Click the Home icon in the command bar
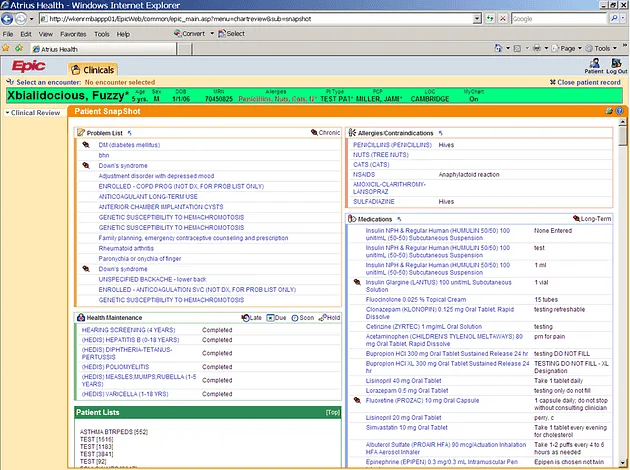The height and width of the screenshot is (470, 630). click(x=499, y=48)
